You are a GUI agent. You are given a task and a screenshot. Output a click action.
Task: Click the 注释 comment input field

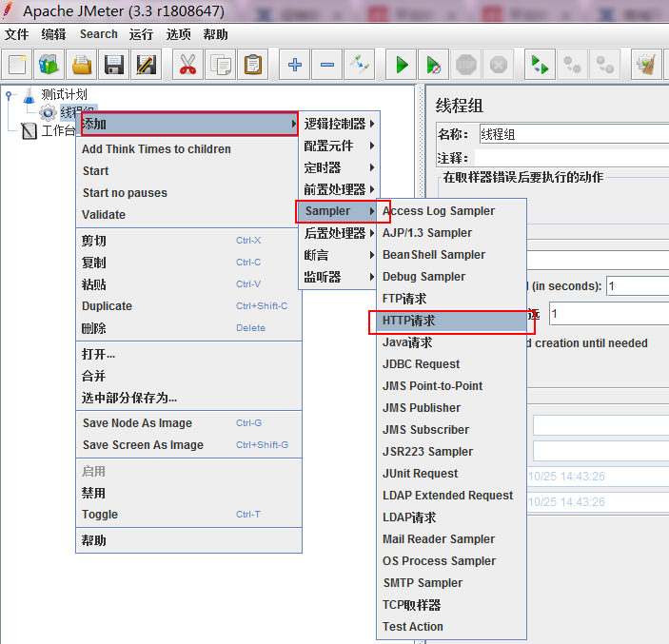tap(572, 158)
